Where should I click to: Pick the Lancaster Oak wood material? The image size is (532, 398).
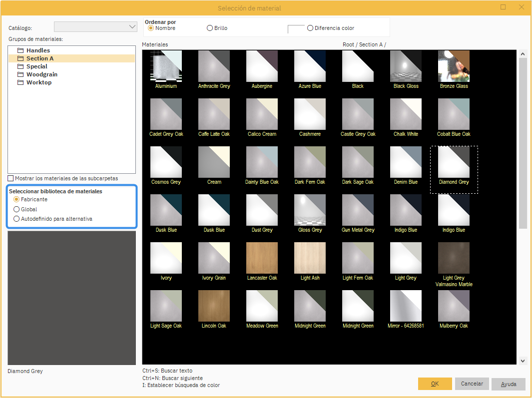262,258
